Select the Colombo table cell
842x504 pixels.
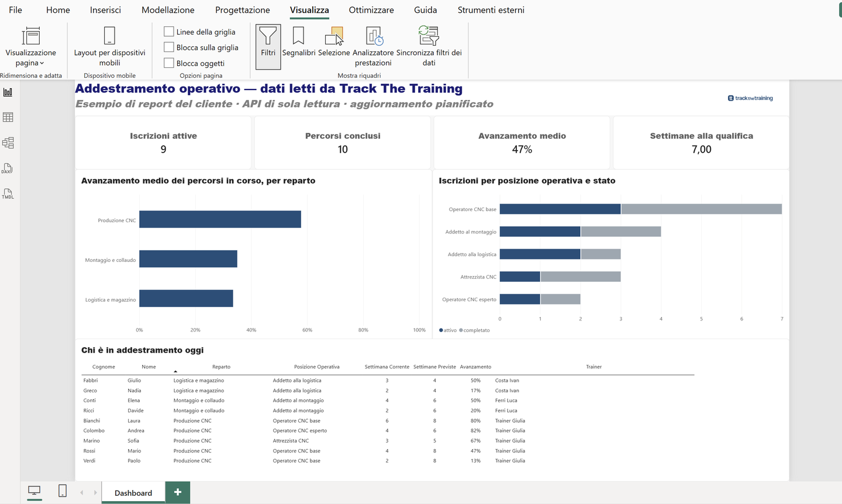point(94,430)
